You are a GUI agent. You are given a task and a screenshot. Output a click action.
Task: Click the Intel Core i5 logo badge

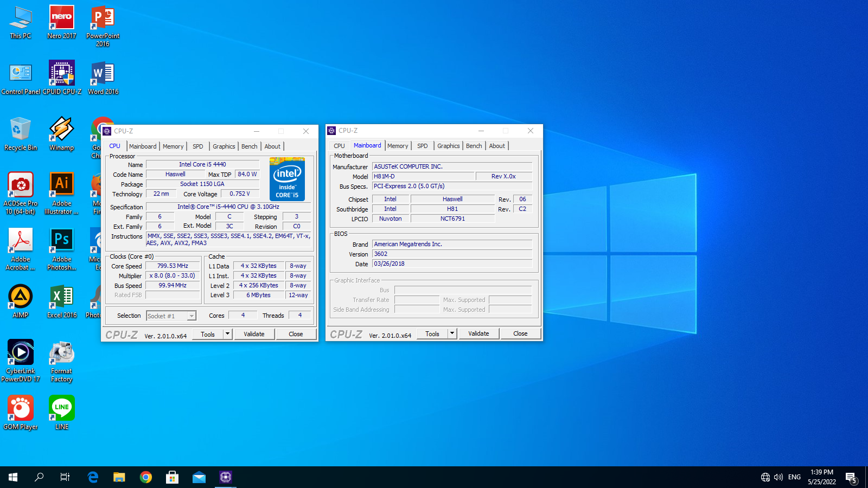[287, 179]
